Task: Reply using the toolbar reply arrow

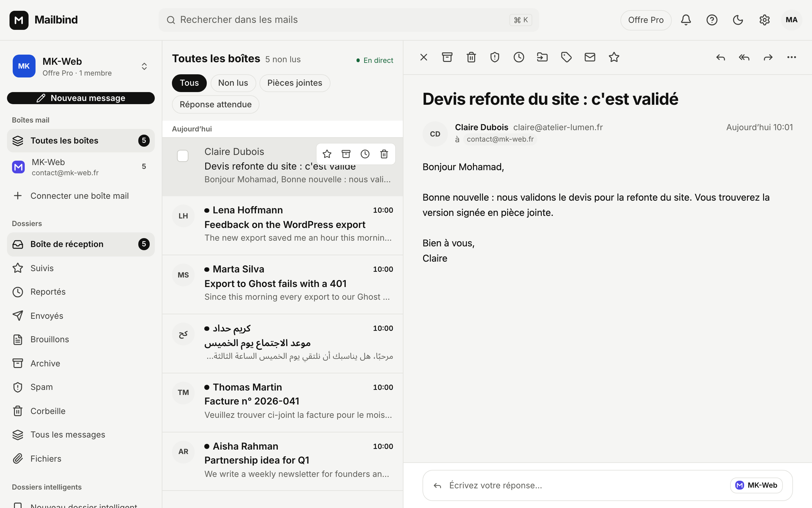Action: tap(720, 57)
